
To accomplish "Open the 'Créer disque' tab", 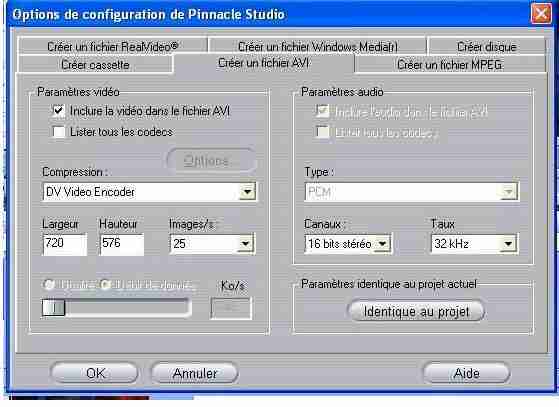I will coord(487,46).
